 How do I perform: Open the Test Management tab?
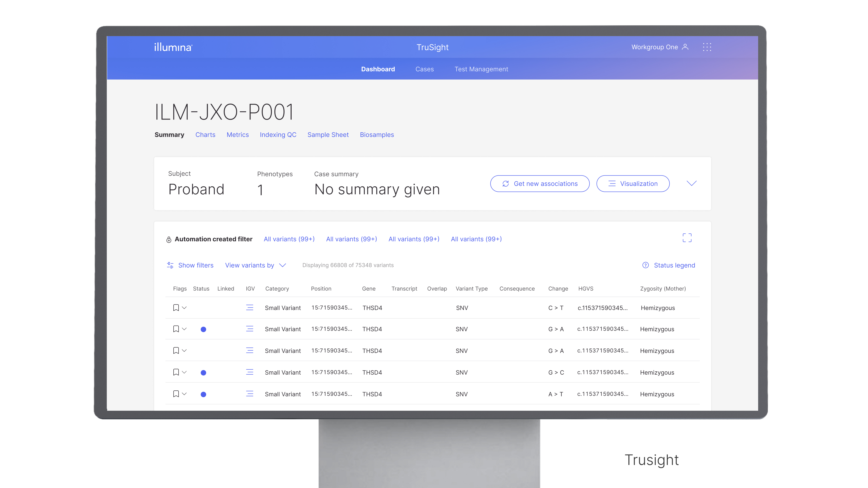pyautogui.click(x=481, y=69)
